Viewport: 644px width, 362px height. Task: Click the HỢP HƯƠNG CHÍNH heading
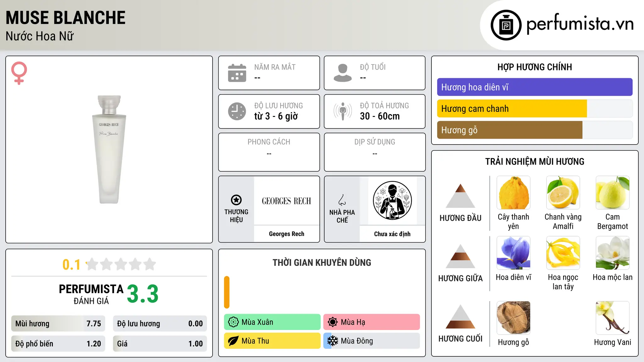pyautogui.click(x=535, y=67)
